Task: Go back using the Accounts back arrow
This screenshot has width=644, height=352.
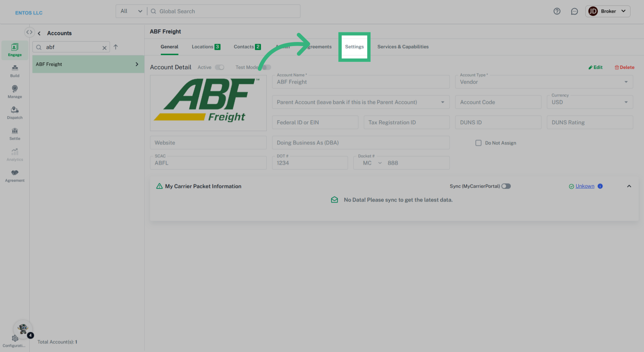Action: 39,33
